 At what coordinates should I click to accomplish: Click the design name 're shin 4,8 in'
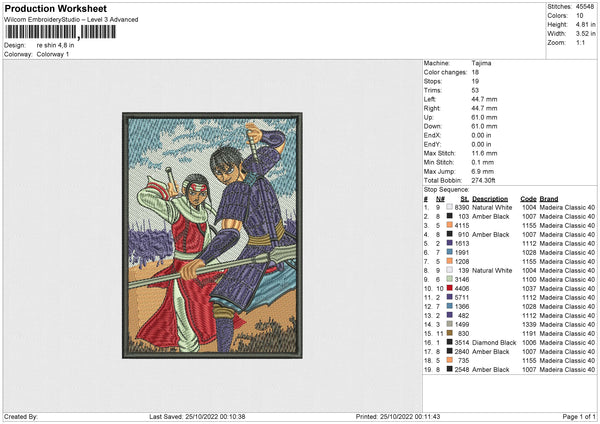[x=55, y=45]
